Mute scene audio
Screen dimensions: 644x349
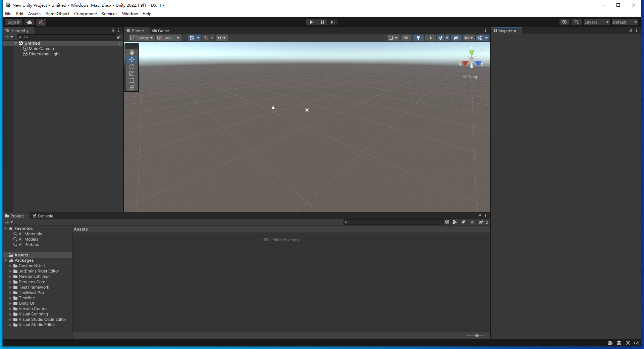[430, 38]
